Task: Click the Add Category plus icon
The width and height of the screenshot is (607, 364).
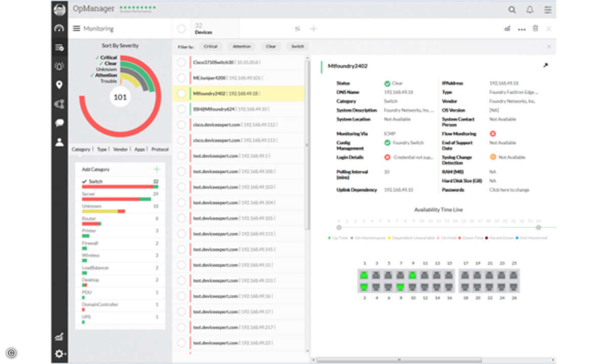Action: (157, 169)
